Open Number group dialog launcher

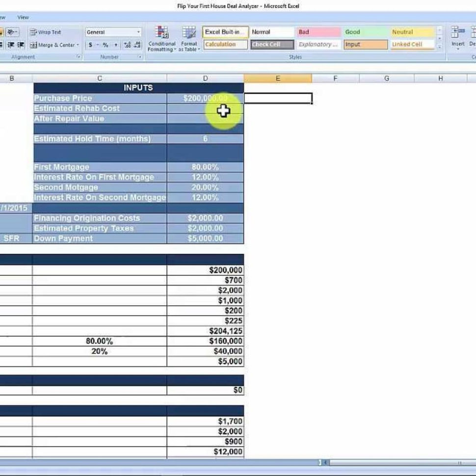point(140,57)
